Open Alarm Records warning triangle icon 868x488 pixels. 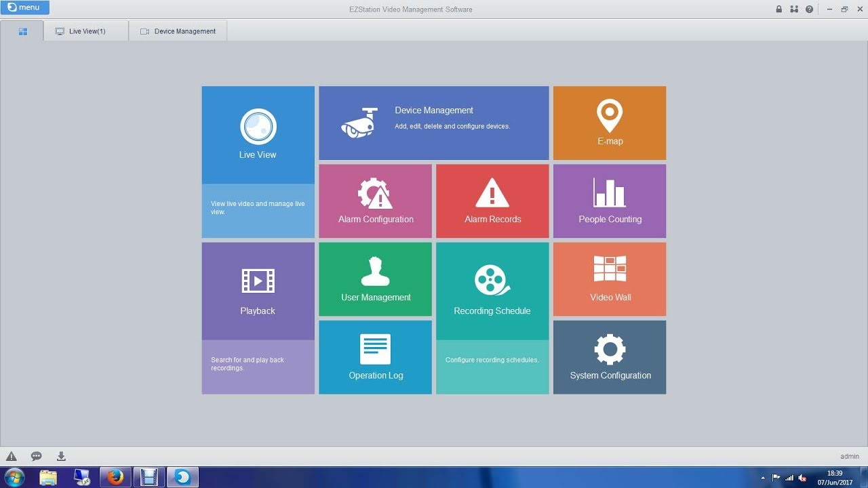click(x=492, y=192)
